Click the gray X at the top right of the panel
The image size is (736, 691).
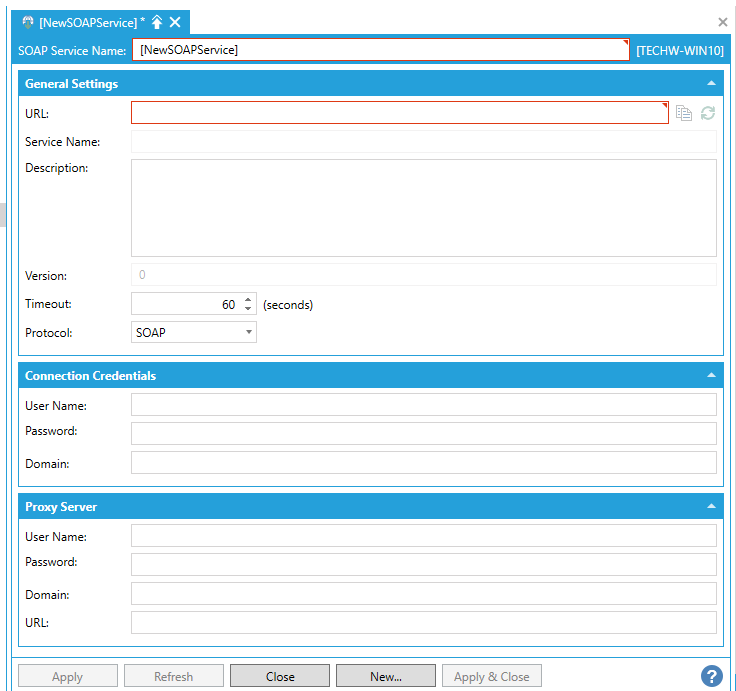pyautogui.click(x=723, y=22)
